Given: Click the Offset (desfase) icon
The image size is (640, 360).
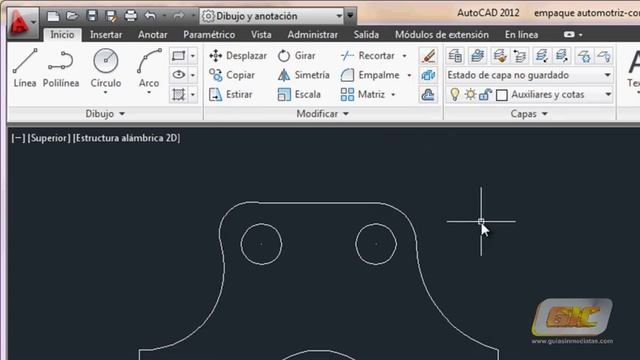Looking at the screenshot, I should [428, 95].
